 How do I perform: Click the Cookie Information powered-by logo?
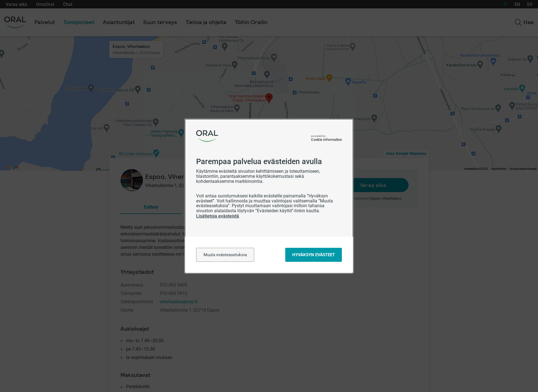[326, 138]
